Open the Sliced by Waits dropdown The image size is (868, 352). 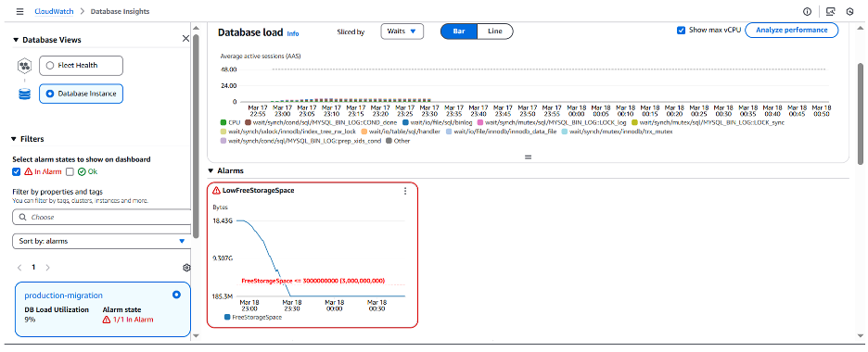[x=402, y=31]
